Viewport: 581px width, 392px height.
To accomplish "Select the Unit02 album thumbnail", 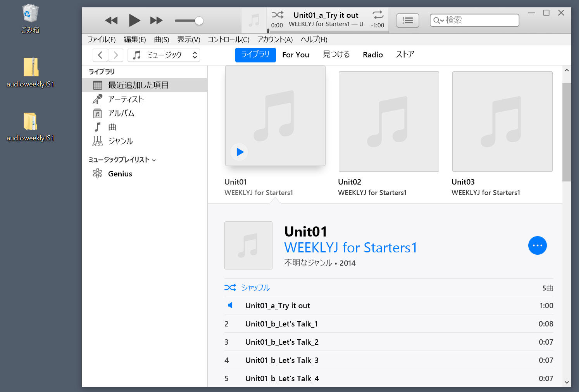I will [x=389, y=121].
